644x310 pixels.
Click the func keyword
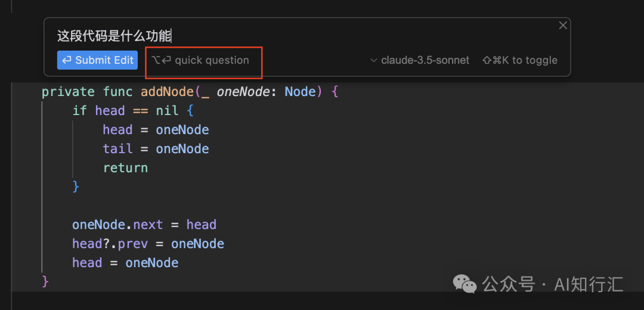tap(117, 92)
